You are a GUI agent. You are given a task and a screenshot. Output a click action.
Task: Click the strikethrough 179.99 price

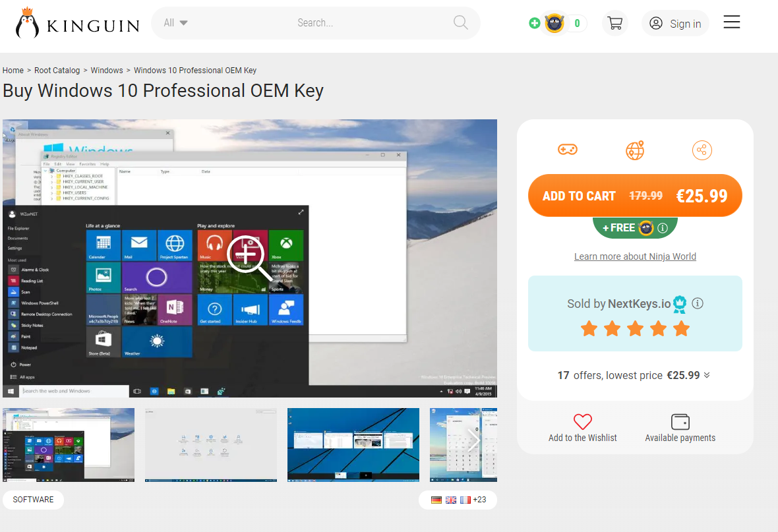point(645,196)
